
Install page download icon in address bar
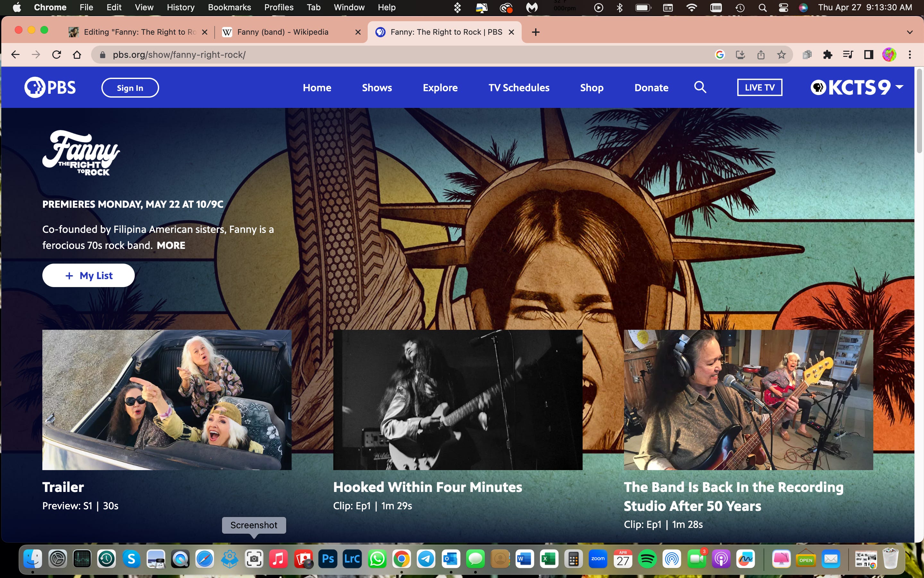point(740,55)
